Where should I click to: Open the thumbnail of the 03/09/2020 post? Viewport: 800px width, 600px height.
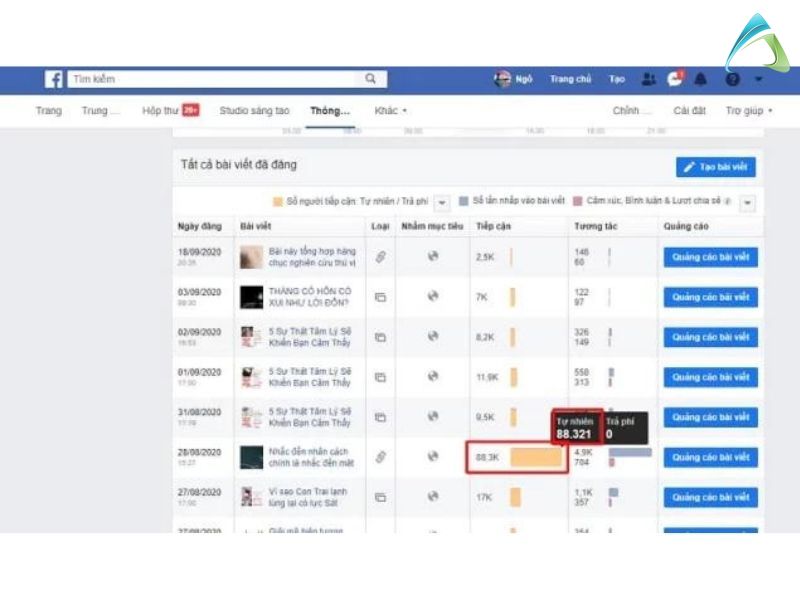(x=251, y=297)
